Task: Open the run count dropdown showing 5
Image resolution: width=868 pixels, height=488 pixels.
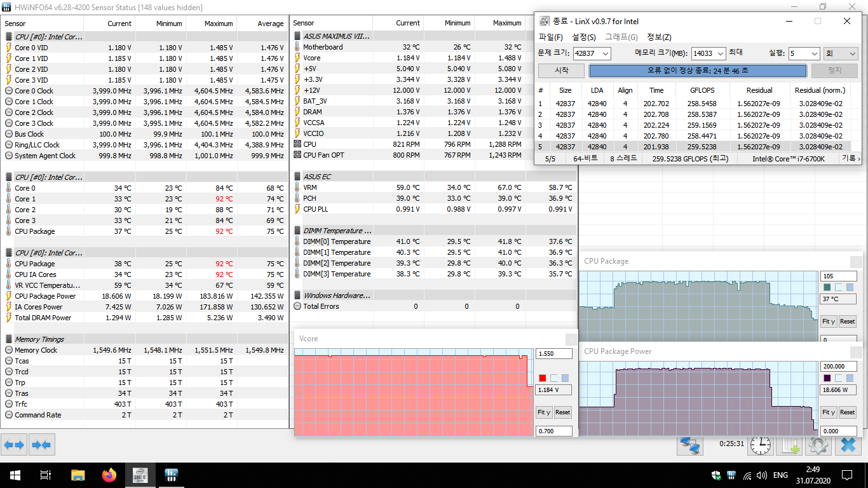Action: (813, 54)
